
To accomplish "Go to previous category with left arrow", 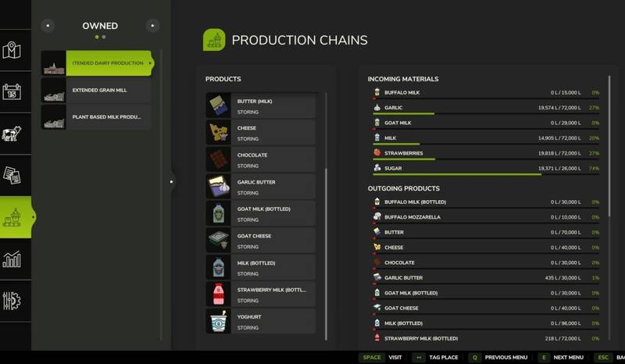I will pyautogui.click(x=48, y=26).
